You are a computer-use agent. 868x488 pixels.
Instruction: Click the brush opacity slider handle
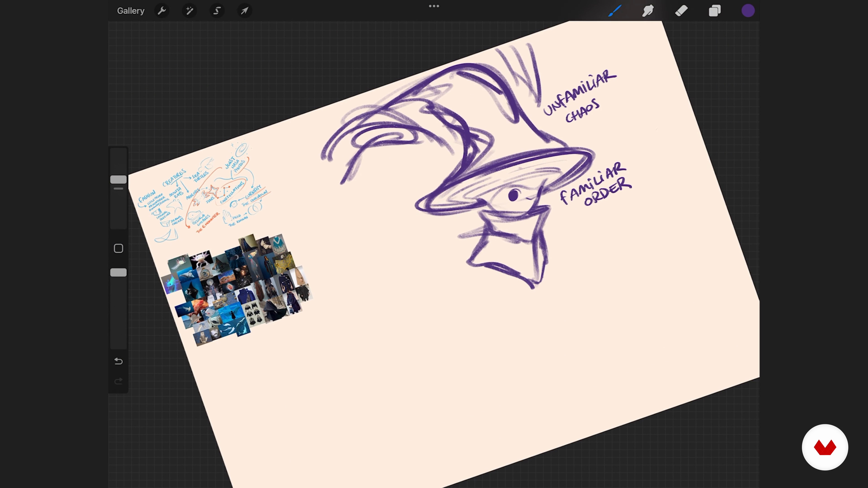click(118, 272)
